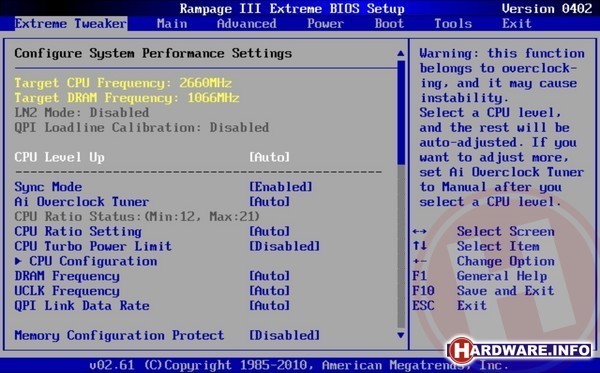The image size is (600, 373).
Task: Click the Version 0402 label
Action: tap(546, 8)
